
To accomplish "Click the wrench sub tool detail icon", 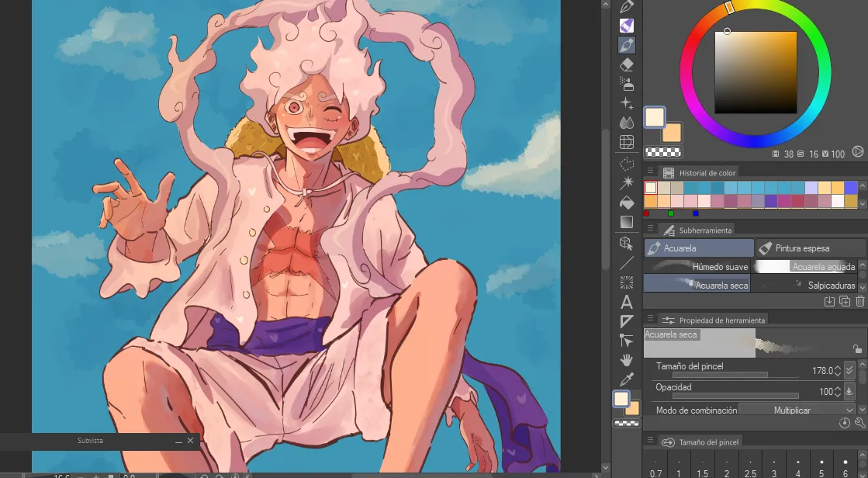I will 859,423.
